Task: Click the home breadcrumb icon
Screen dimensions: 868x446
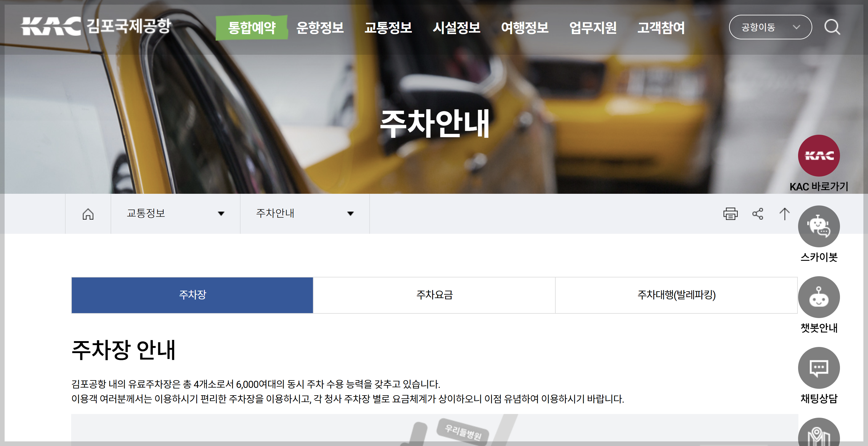Action: pyautogui.click(x=88, y=214)
